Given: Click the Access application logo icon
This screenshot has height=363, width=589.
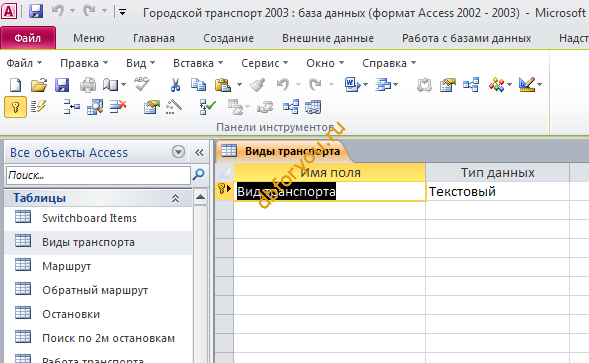Looking at the screenshot, I should coord(9,12).
